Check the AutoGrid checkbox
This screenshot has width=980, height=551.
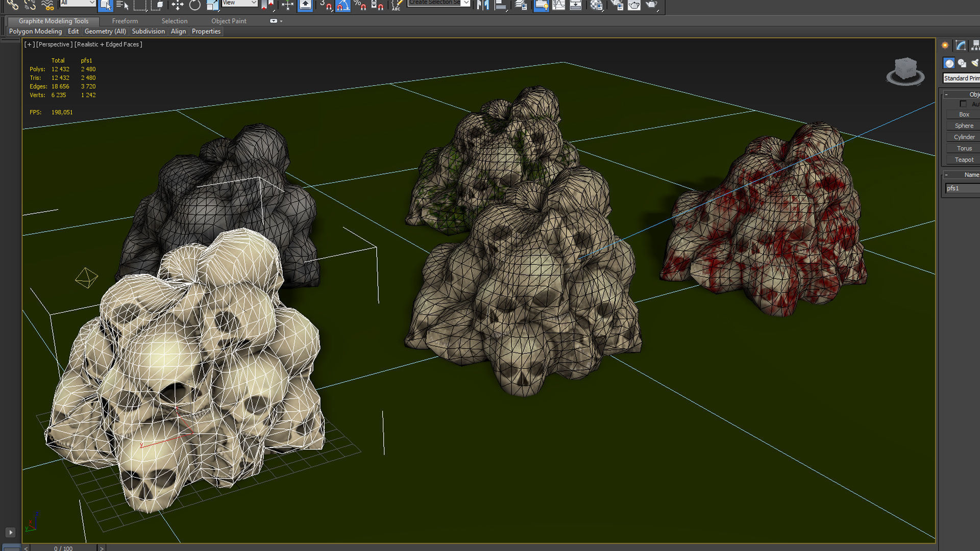(964, 104)
